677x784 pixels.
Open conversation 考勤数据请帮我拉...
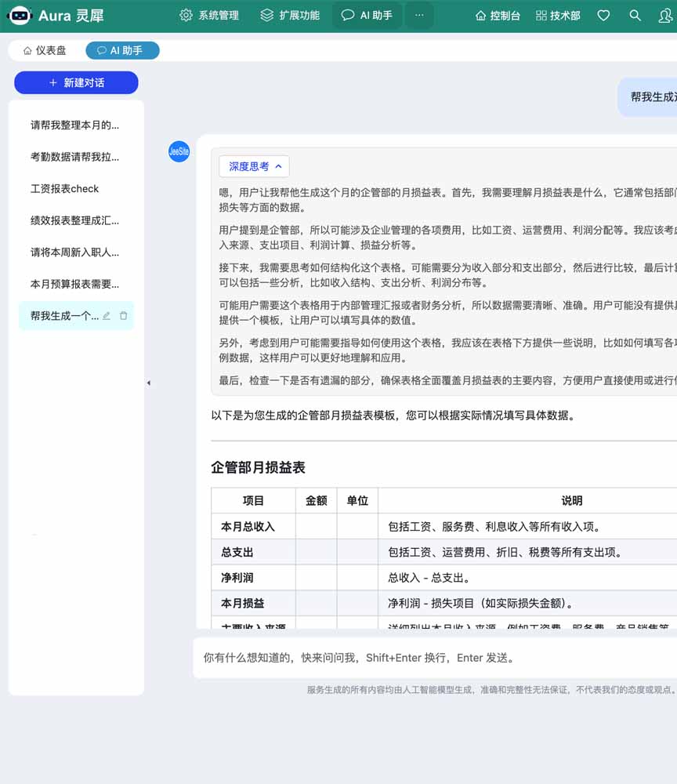coord(76,157)
